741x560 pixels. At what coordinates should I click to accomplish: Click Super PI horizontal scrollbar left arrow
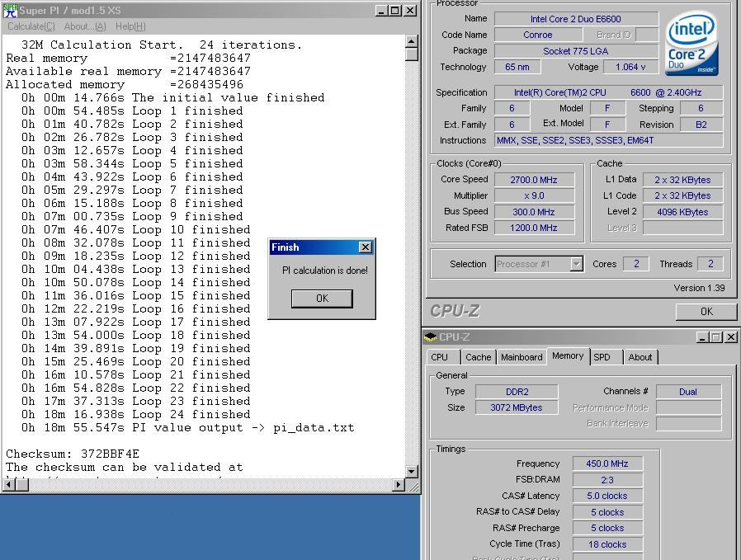click(9, 484)
